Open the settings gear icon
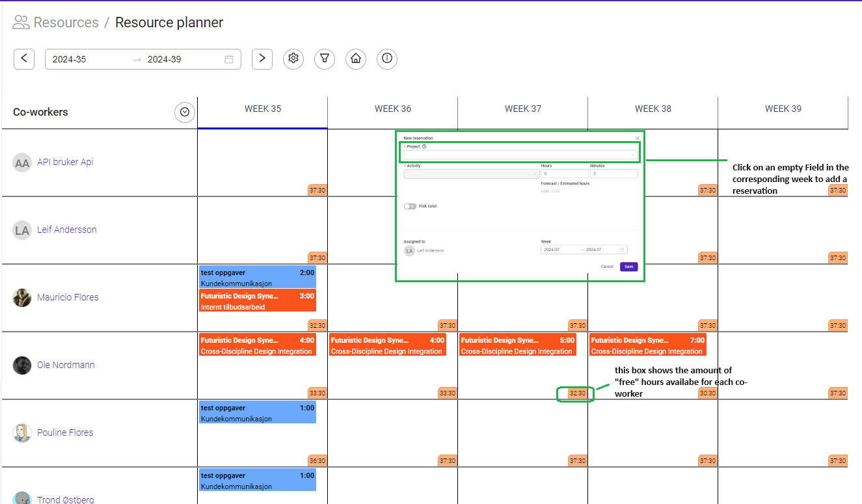The height and width of the screenshot is (504, 862). tap(293, 59)
